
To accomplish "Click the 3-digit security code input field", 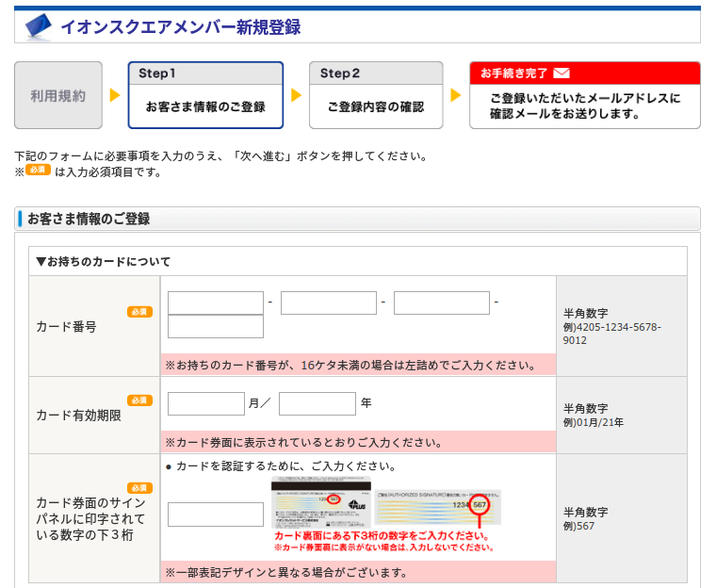I will (x=216, y=514).
